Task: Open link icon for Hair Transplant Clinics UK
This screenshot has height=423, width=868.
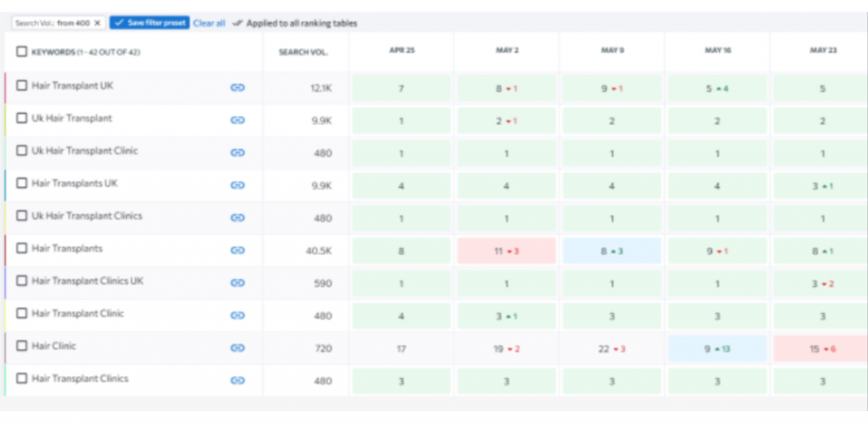Action: [x=237, y=282]
